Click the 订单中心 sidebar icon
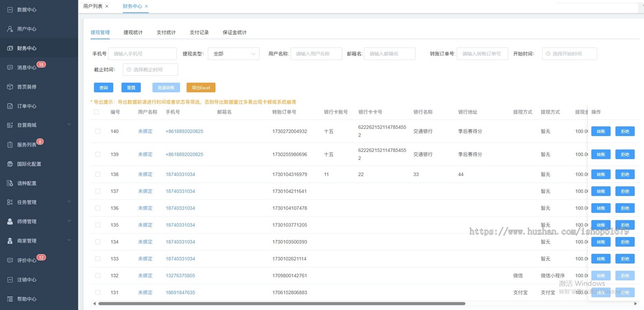The height and width of the screenshot is (310, 644). (x=10, y=106)
